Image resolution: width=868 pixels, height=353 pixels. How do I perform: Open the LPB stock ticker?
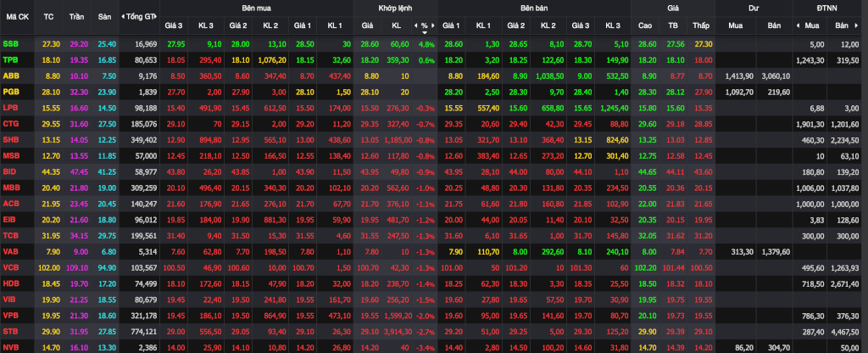pos(10,108)
